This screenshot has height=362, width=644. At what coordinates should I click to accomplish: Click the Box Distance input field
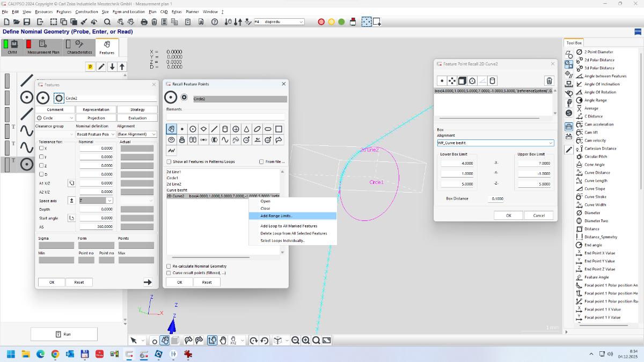click(495, 198)
